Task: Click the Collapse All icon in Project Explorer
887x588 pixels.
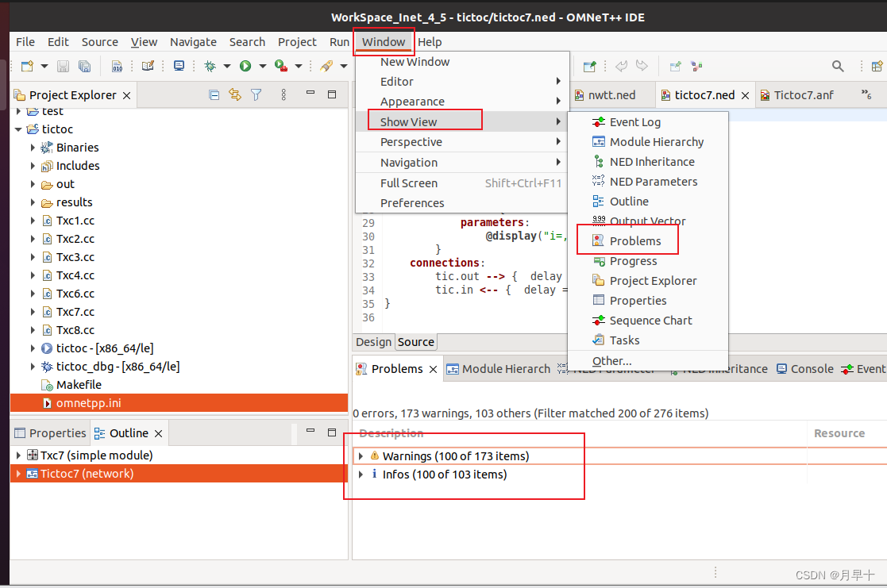Action: [214, 95]
